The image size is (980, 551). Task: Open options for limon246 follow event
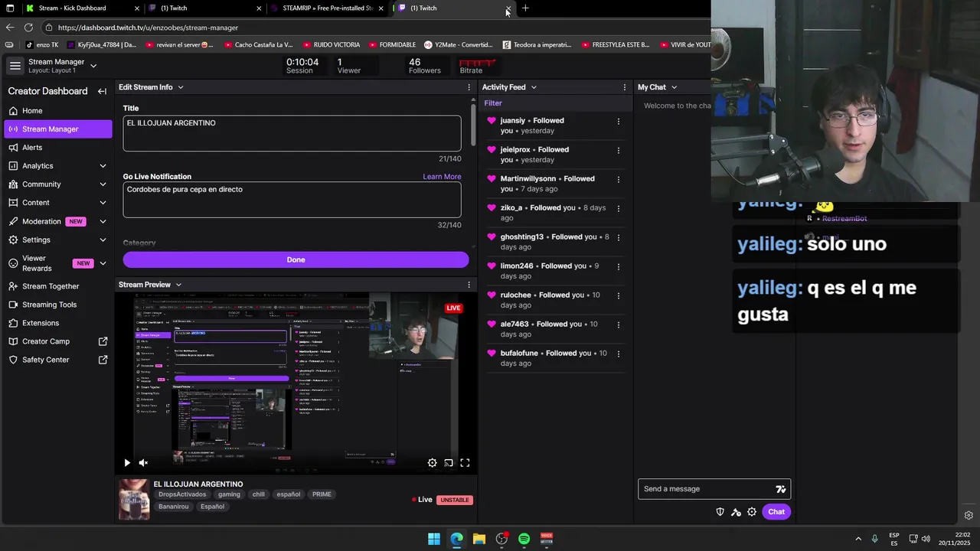click(x=619, y=266)
